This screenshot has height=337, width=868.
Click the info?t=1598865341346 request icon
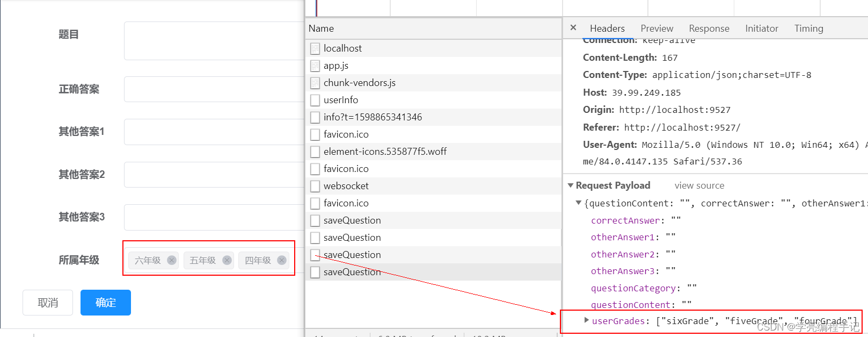pos(315,117)
